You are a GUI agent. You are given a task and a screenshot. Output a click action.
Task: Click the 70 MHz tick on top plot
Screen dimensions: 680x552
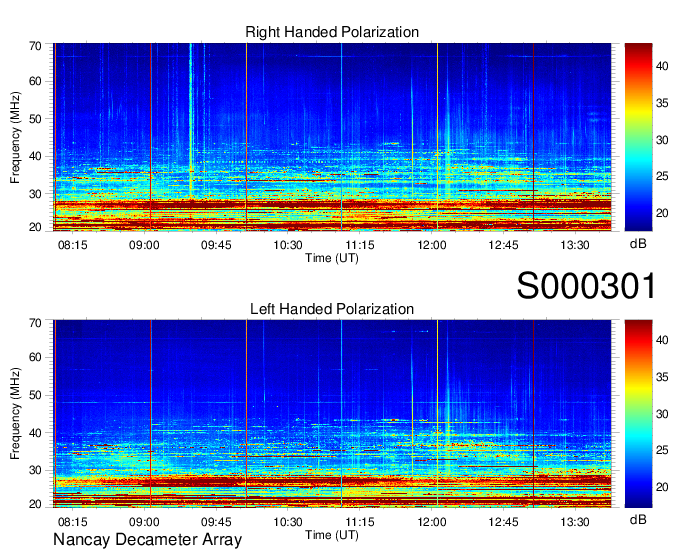click(x=35, y=46)
